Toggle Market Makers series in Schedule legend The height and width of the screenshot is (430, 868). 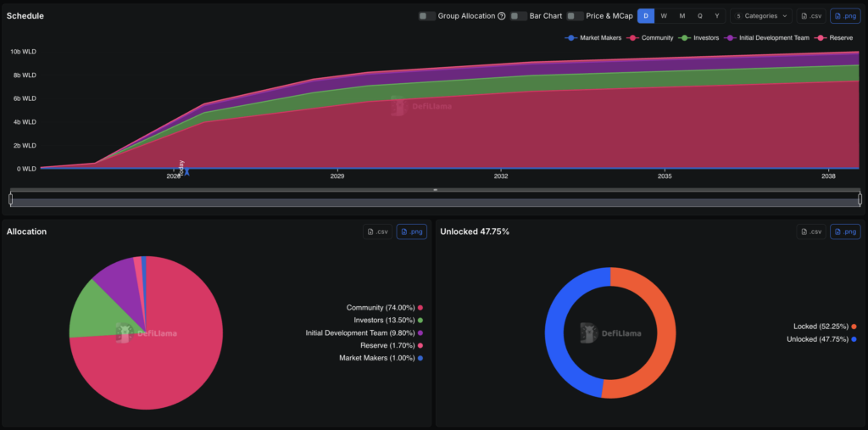(x=593, y=37)
